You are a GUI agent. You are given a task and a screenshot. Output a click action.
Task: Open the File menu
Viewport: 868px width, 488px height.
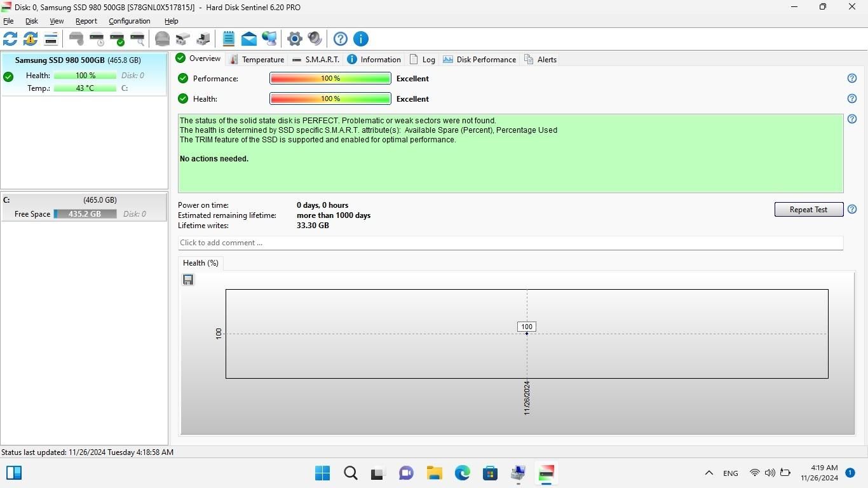pyautogui.click(x=8, y=21)
